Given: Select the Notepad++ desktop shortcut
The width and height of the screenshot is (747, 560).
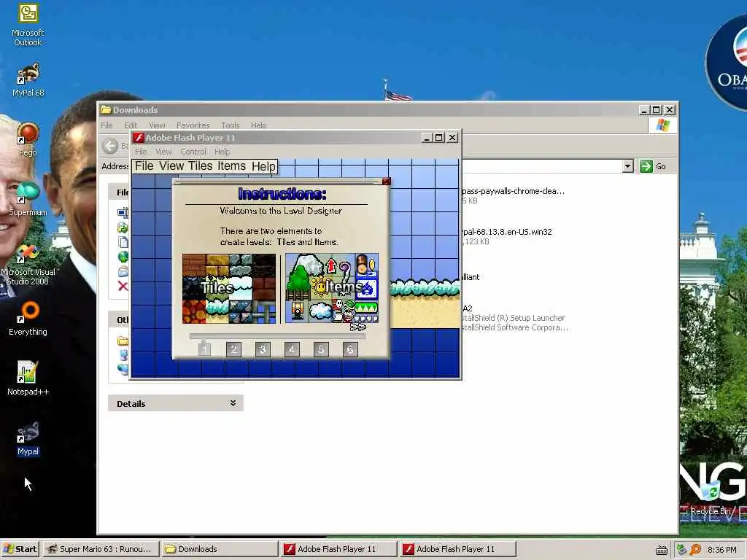Looking at the screenshot, I should 28,378.
